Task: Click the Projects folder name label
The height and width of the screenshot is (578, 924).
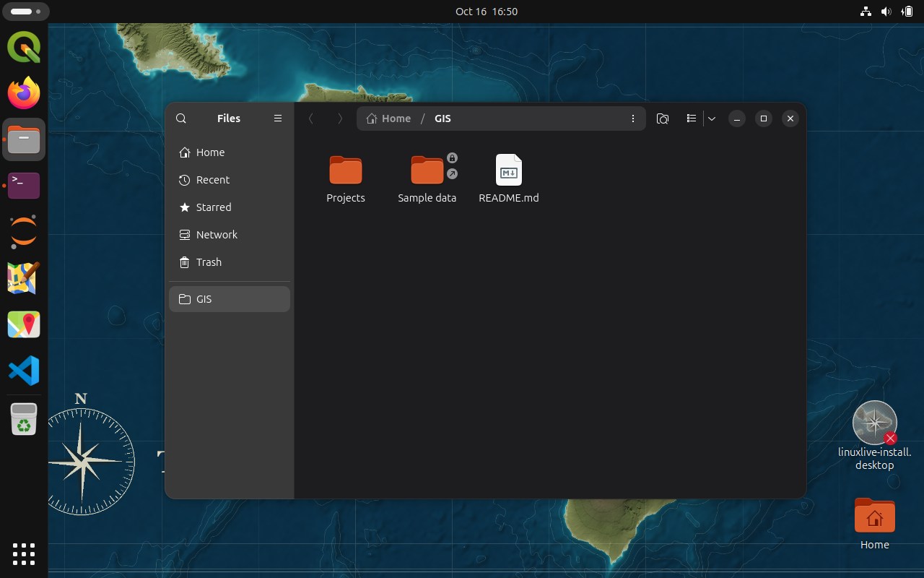Action: [x=346, y=198]
